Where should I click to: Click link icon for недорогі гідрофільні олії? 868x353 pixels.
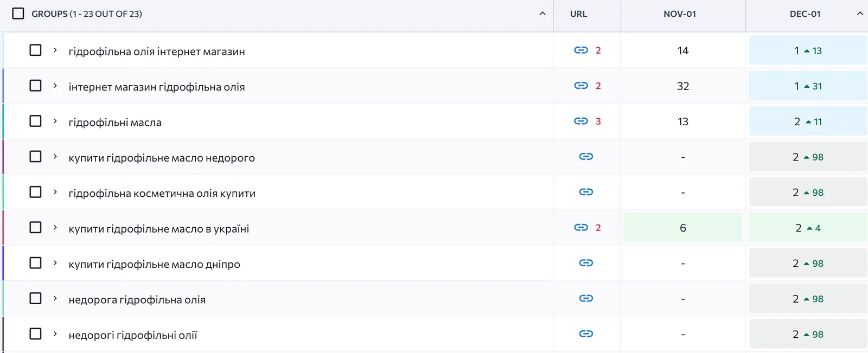pos(586,334)
